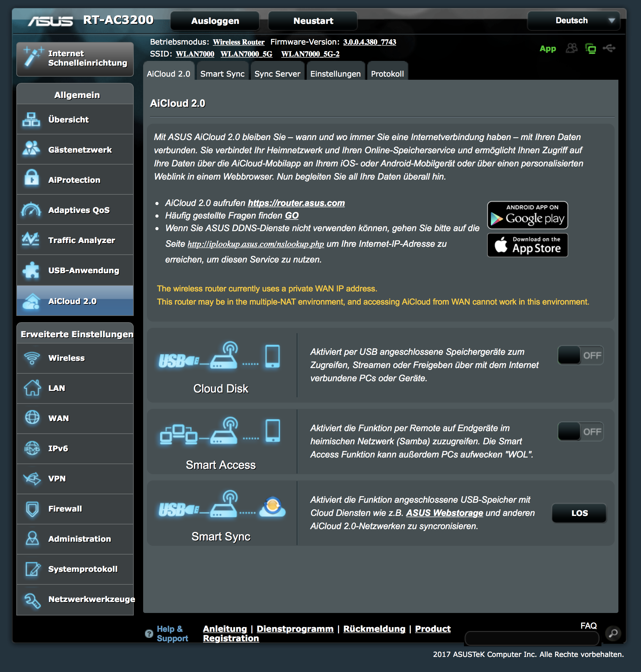This screenshot has height=672, width=641.
Task: Open Adaptives QoS gauge icon
Action: 31,209
